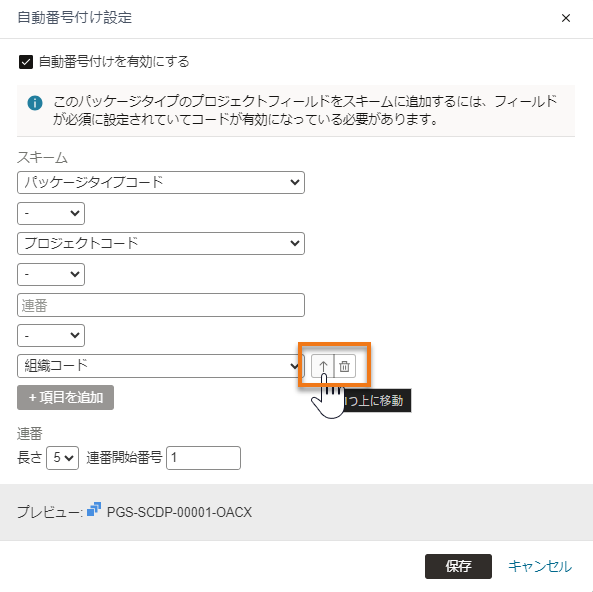Save settings with the 保存 button
593x592 pixels.
click(x=458, y=566)
